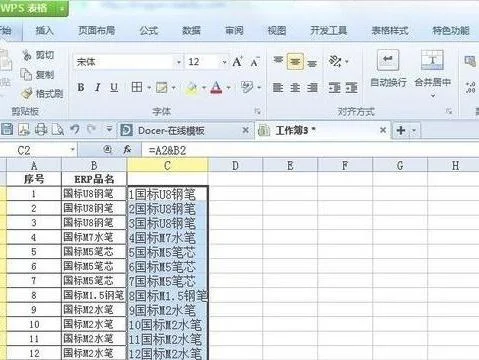Screen dimensions: 479x360
Task: Open borders dropdown arrow
Action: [149, 88]
